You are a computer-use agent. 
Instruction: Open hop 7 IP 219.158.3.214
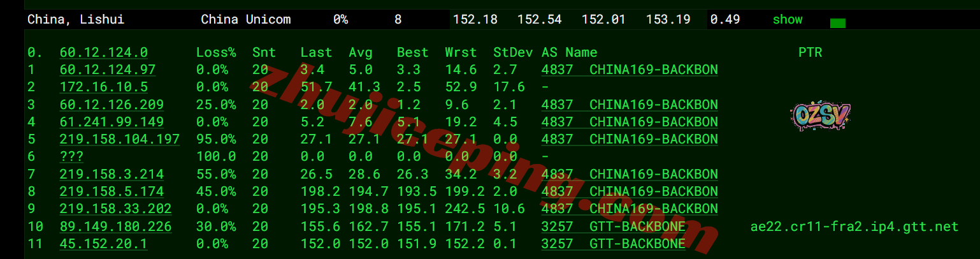pyautogui.click(x=112, y=174)
